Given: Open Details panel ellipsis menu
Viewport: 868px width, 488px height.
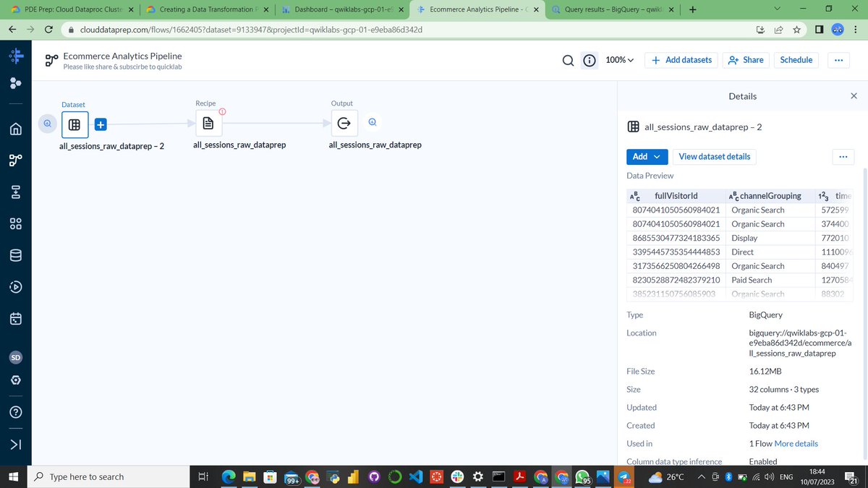Looking at the screenshot, I should (x=843, y=156).
